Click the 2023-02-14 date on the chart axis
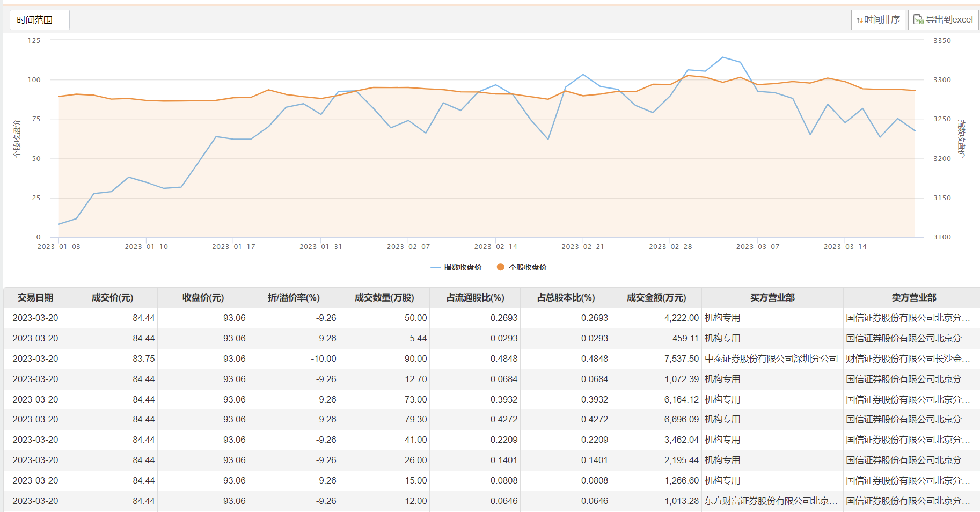 click(495, 247)
